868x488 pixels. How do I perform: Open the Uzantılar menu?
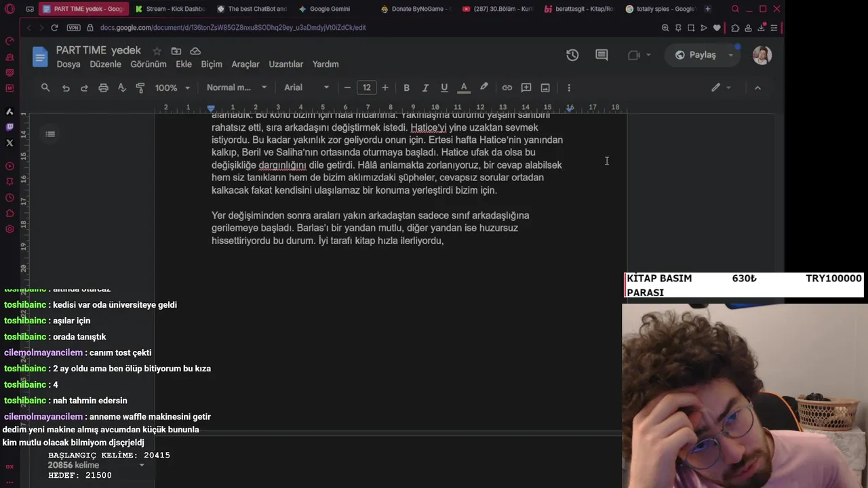pyautogui.click(x=286, y=64)
